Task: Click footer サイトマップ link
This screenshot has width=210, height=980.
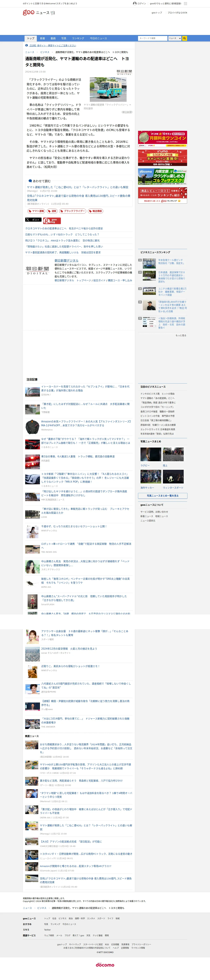Action: click(75, 944)
